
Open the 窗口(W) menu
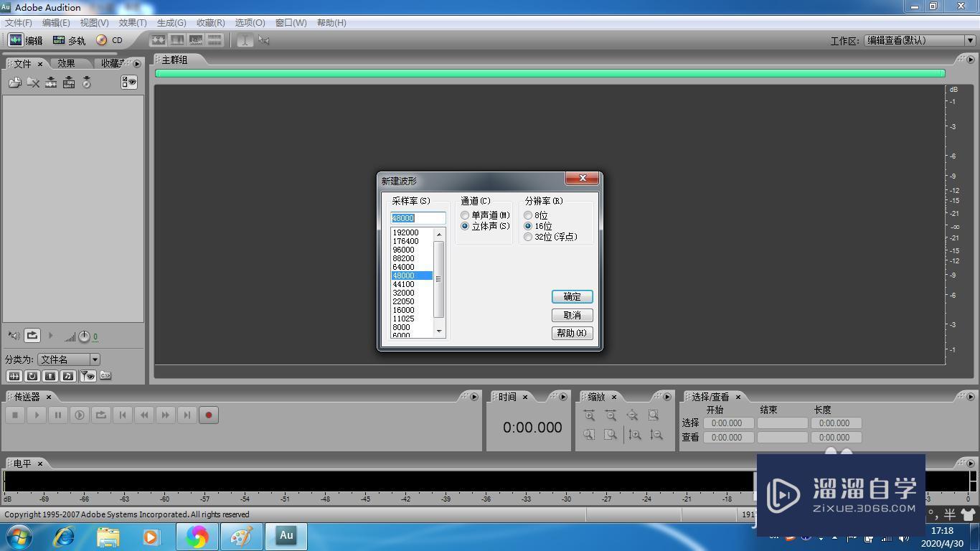[291, 23]
